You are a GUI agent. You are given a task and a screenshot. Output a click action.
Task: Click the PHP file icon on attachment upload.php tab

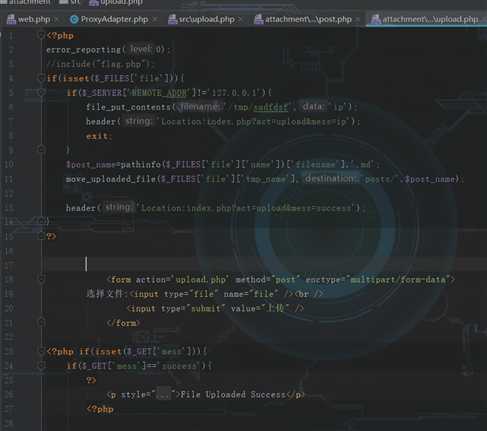click(x=376, y=19)
